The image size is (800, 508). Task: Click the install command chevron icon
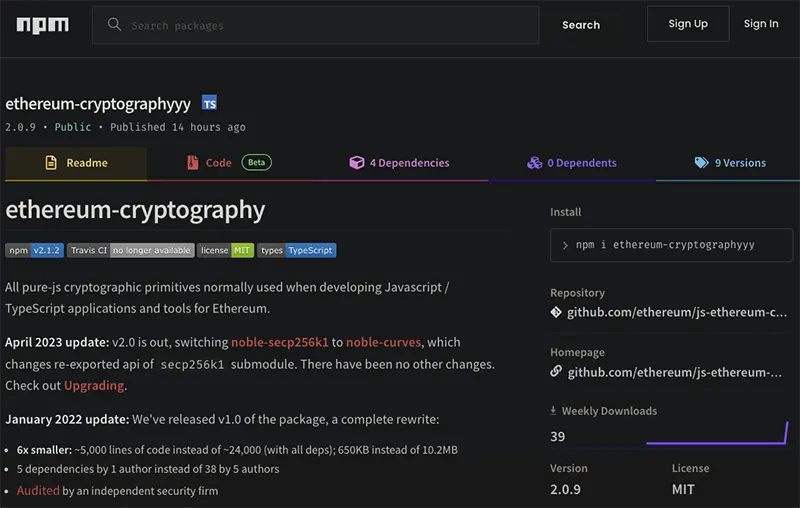pos(565,245)
